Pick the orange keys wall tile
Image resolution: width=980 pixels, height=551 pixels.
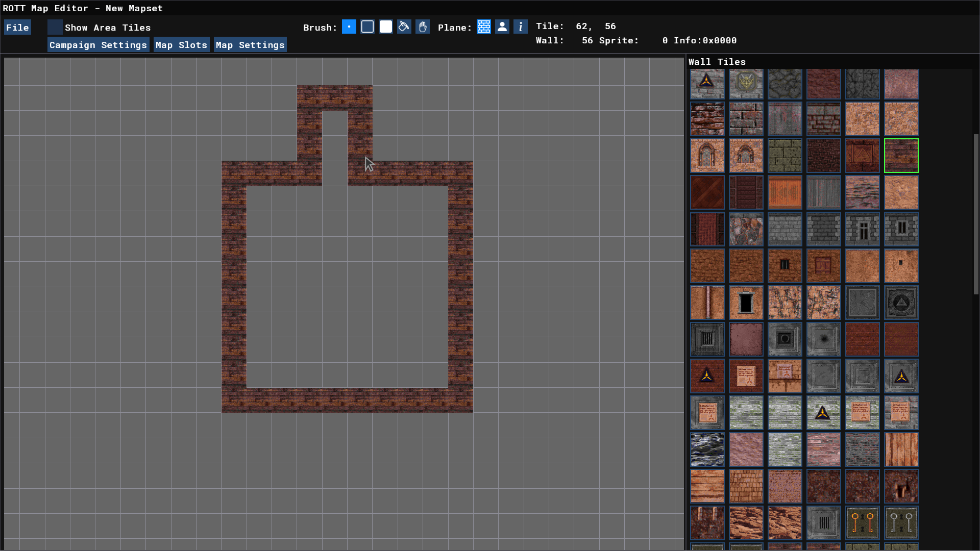tap(863, 523)
